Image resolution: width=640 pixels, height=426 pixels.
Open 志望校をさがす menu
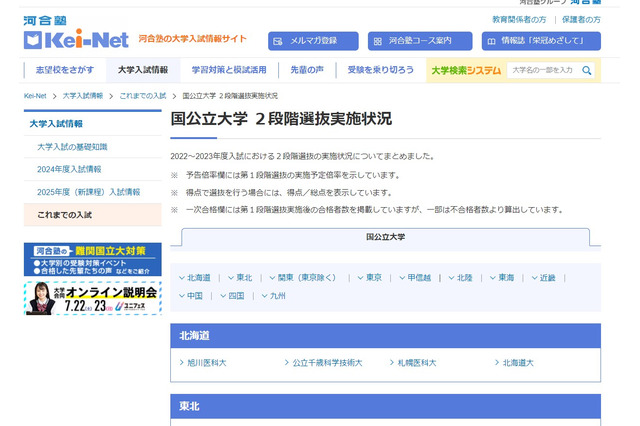coord(65,70)
